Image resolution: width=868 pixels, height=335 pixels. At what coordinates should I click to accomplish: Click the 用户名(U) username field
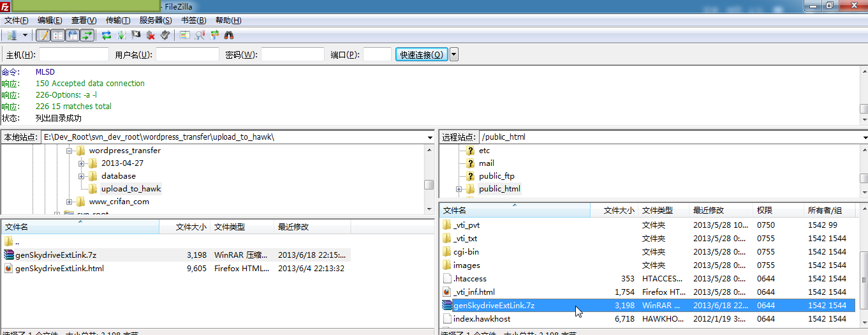pyautogui.click(x=188, y=54)
